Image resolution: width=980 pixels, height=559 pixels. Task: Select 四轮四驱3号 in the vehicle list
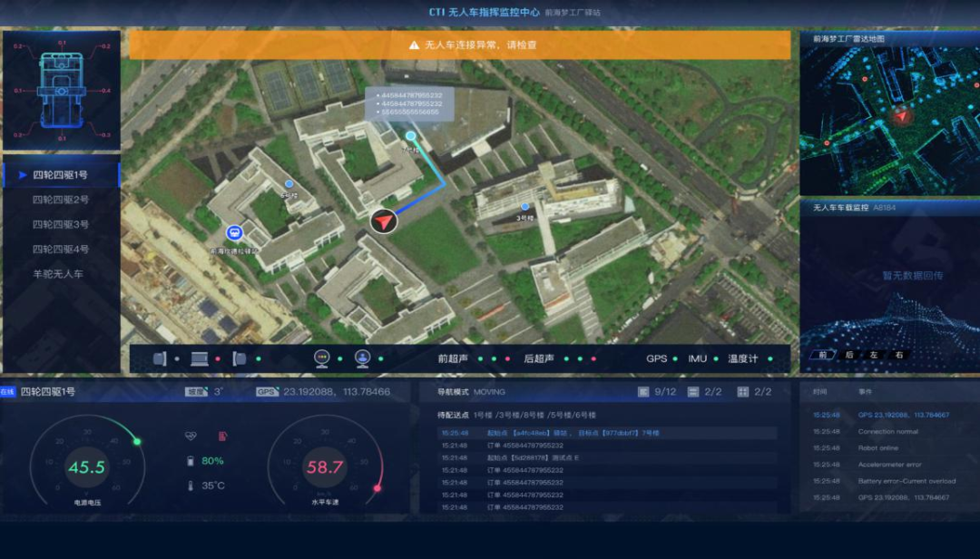60,224
